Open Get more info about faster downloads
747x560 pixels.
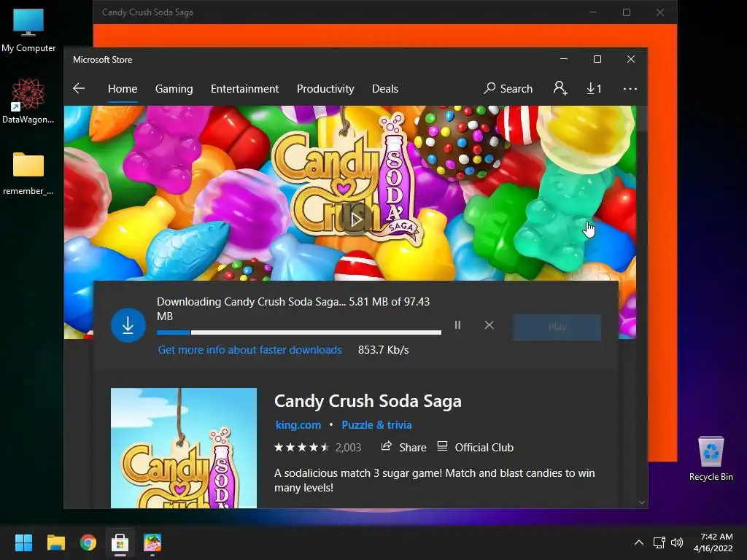pos(249,350)
